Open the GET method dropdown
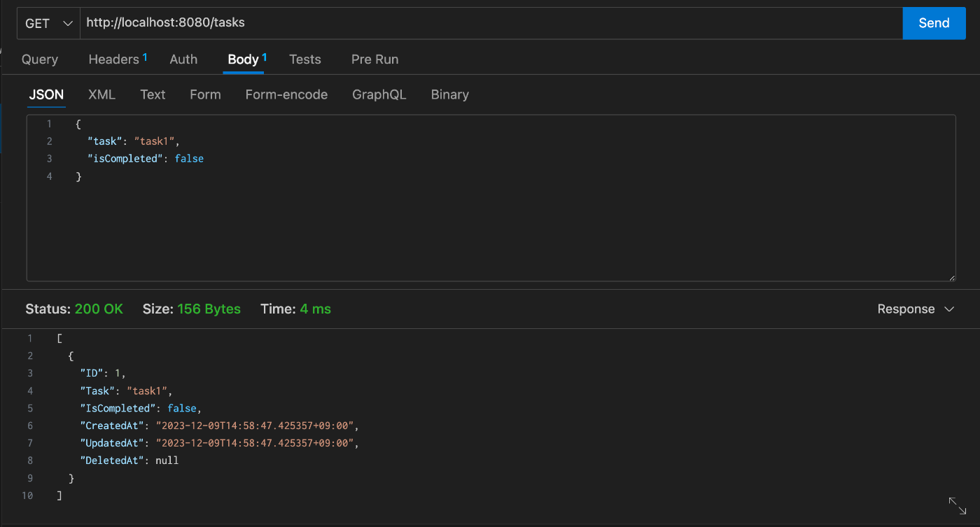980x527 pixels. point(49,23)
